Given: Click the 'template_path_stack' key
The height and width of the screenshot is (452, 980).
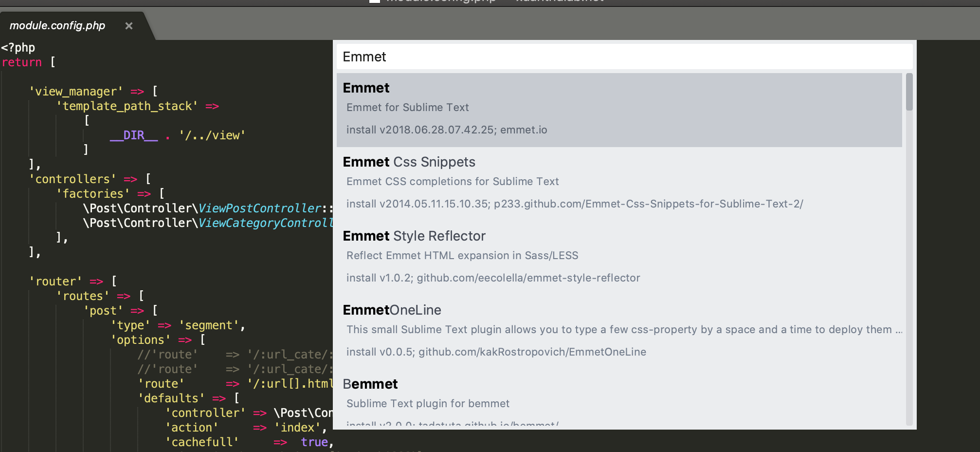Looking at the screenshot, I should (x=127, y=106).
